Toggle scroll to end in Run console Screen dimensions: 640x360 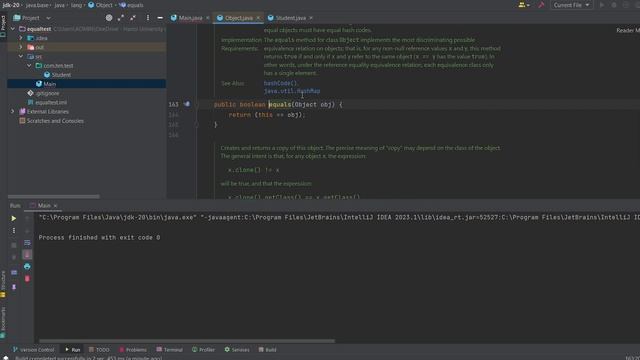pyautogui.click(x=27, y=255)
